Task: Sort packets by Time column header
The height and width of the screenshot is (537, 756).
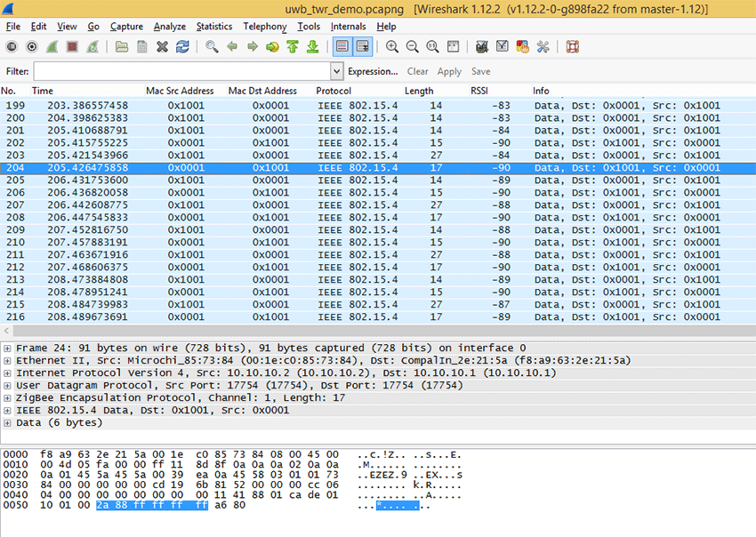Action: click(87, 91)
